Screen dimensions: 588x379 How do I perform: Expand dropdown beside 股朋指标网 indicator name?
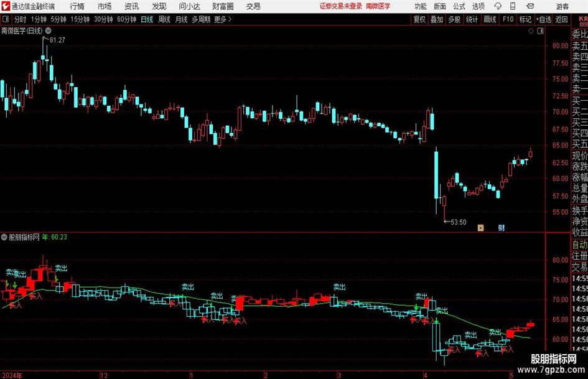click(4, 237)
